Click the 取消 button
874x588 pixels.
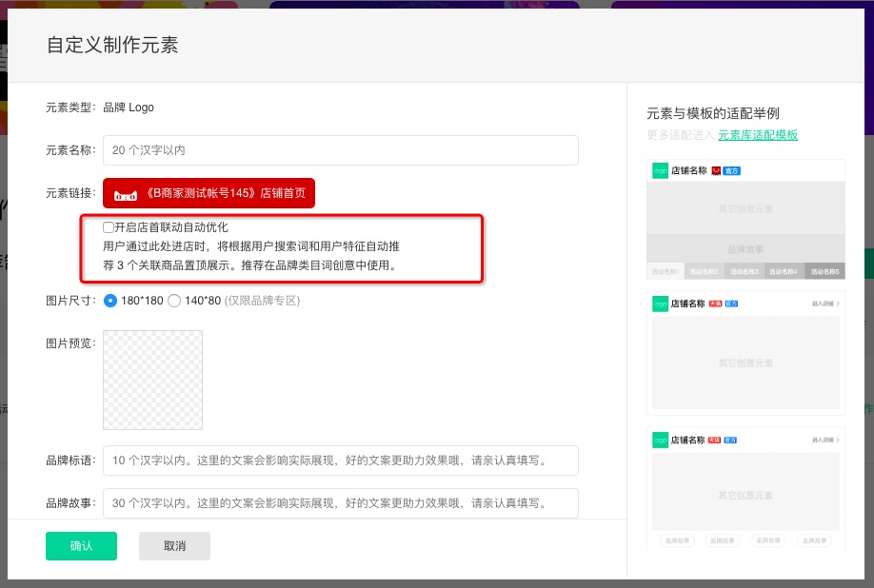[x=174, y=546]
